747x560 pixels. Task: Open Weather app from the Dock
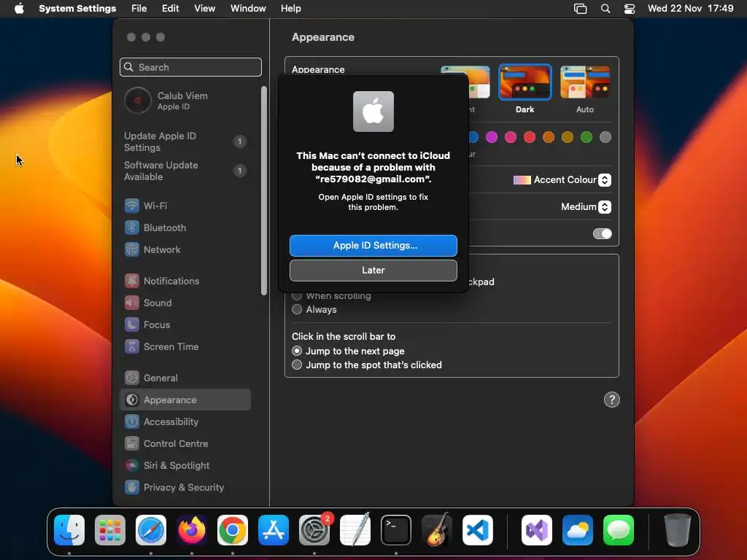578,530
